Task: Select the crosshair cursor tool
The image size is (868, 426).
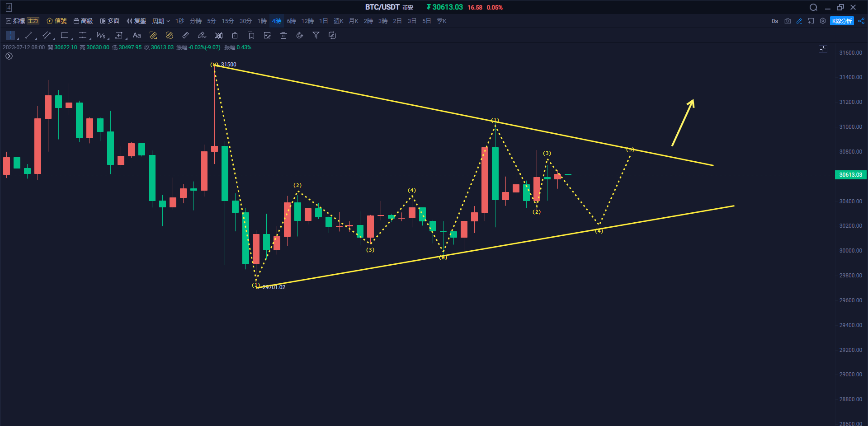Action: [x=10, y=35]
